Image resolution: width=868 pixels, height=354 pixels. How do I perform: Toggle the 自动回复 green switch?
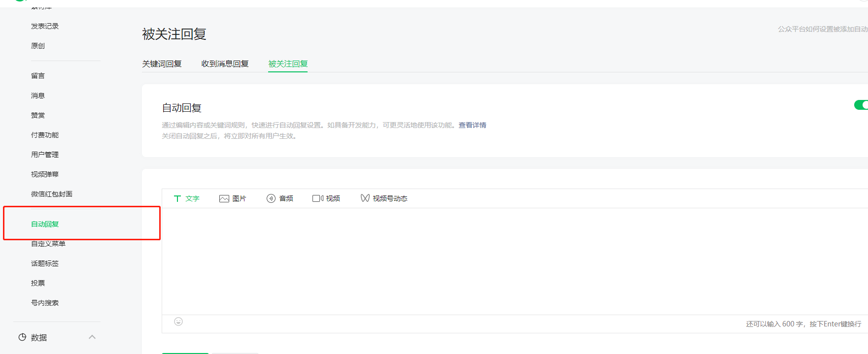click(x=861, y=105)
